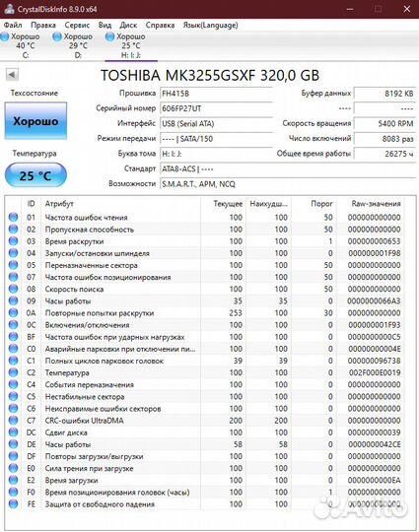419x532 pixels.
Task: Open the Правка menu
Action: (x=43, y=25)
